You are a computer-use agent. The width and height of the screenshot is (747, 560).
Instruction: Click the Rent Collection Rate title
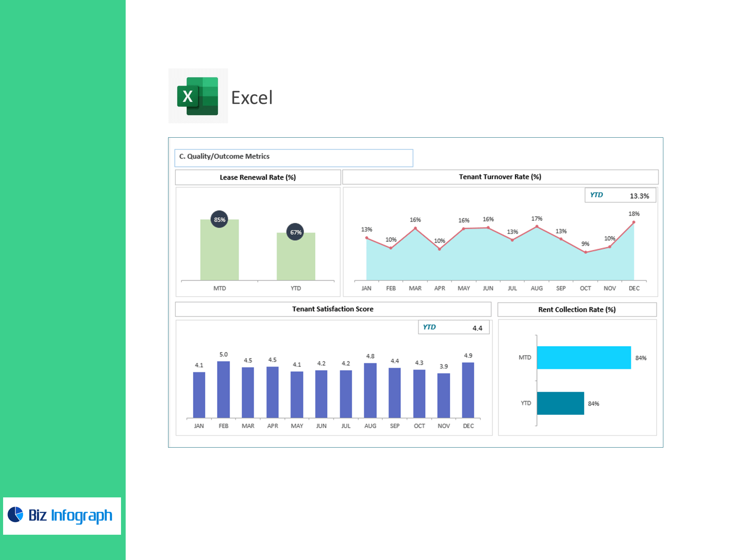[x=577, y=310]
